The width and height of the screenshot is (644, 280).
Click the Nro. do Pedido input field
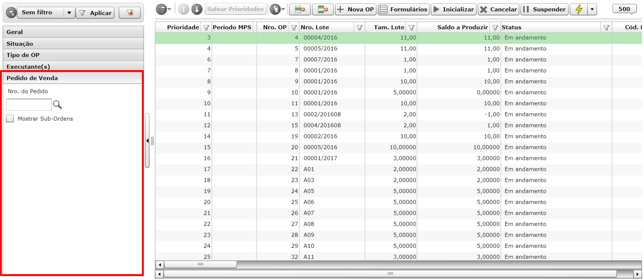(29, 105)
